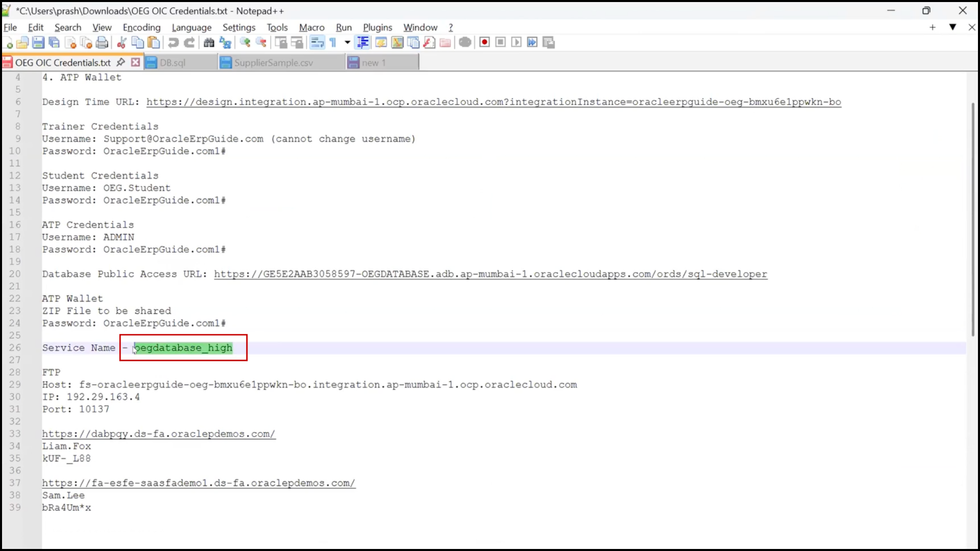
Task: Click the vertical scrollbar thumb
Action: coord(973,219)
